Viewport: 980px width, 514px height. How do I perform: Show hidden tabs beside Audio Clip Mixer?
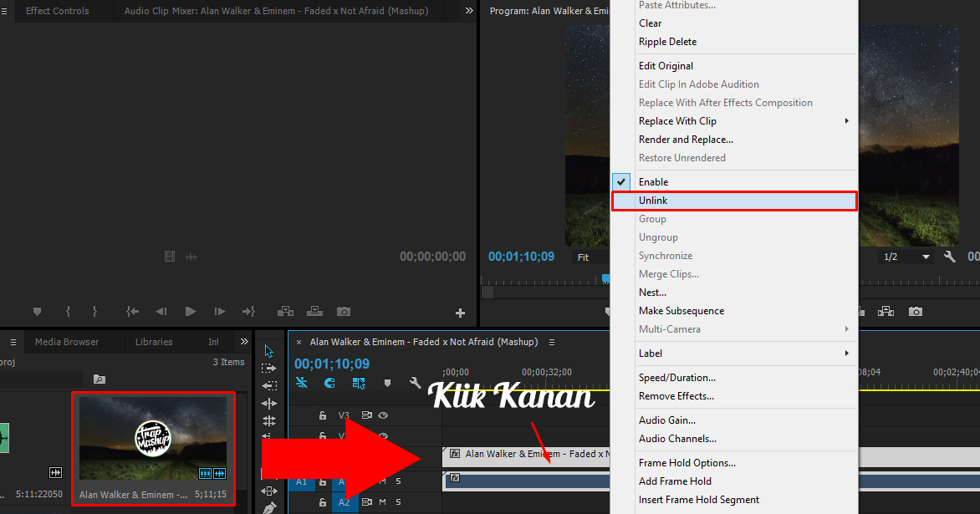tap(469, 11)
